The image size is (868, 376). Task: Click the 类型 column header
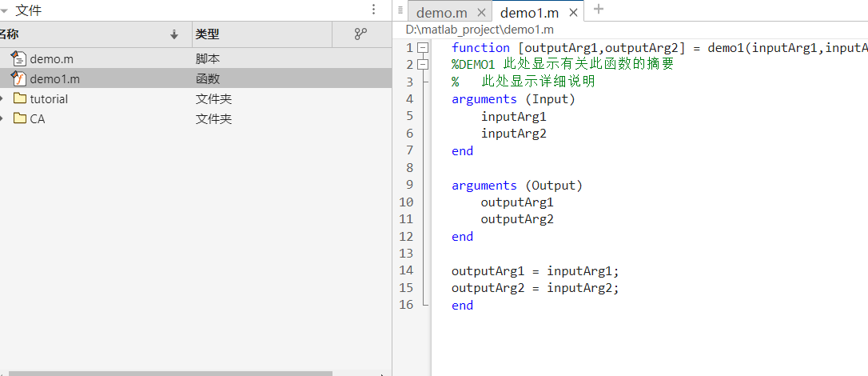[x=208, y=34]
